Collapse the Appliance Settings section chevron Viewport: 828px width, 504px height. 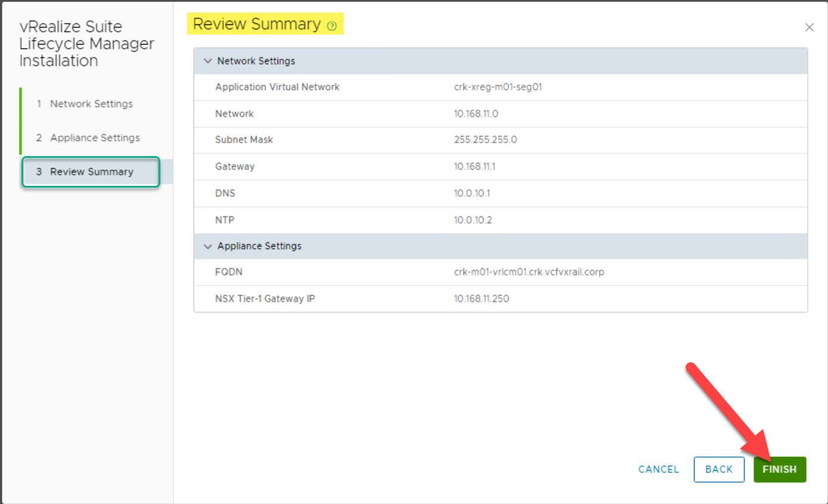pyautogui.click(x=208, y=246)
